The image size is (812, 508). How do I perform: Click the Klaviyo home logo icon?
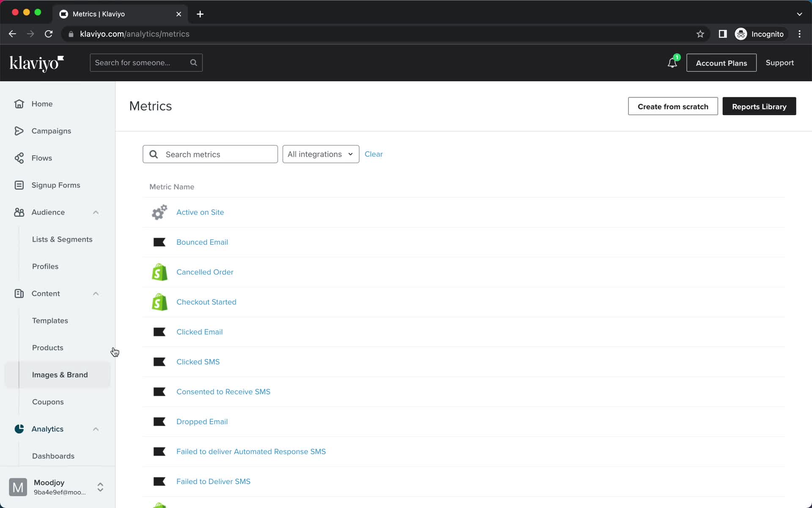[37, 63]
